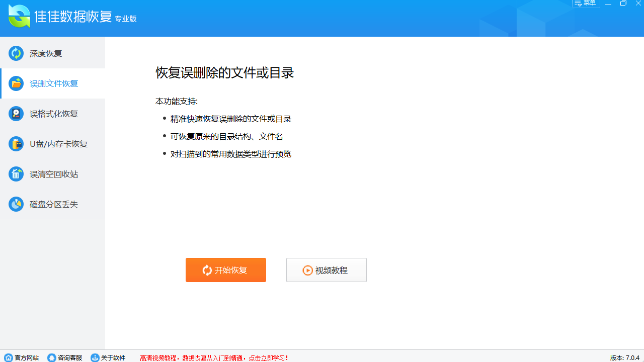The width and height of the screenshot is (644, 362).
Task: Click the bullet 可恢复原来的目录结构、文件名
Action: (227, 136)
